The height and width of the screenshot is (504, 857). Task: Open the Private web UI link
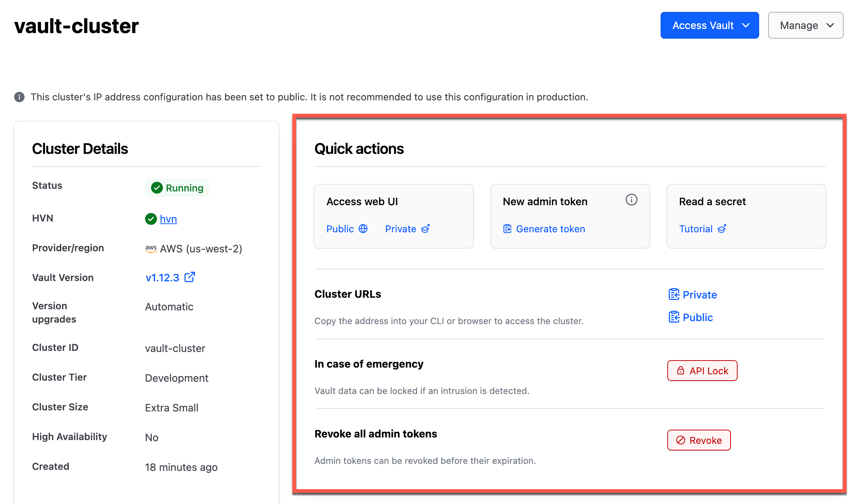401,229
